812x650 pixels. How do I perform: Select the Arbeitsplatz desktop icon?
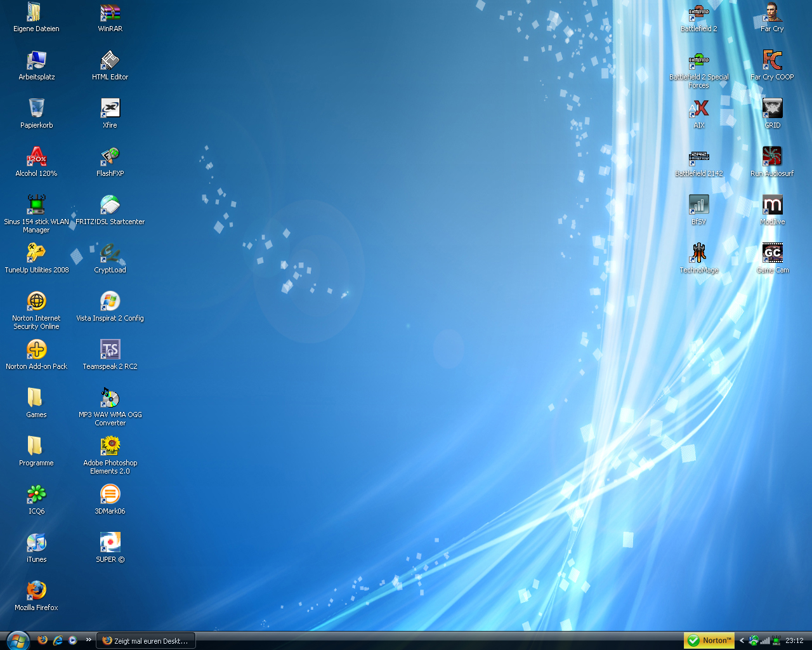pyautogui.click(x=36, y=61)
